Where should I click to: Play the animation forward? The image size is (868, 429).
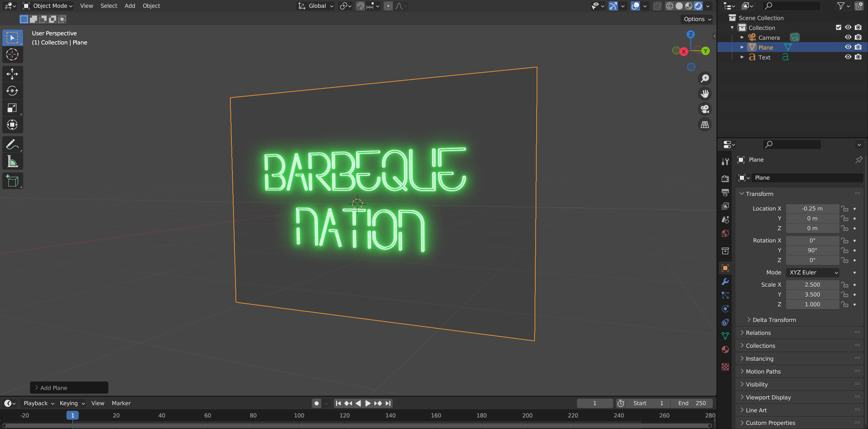click(368, 403)
